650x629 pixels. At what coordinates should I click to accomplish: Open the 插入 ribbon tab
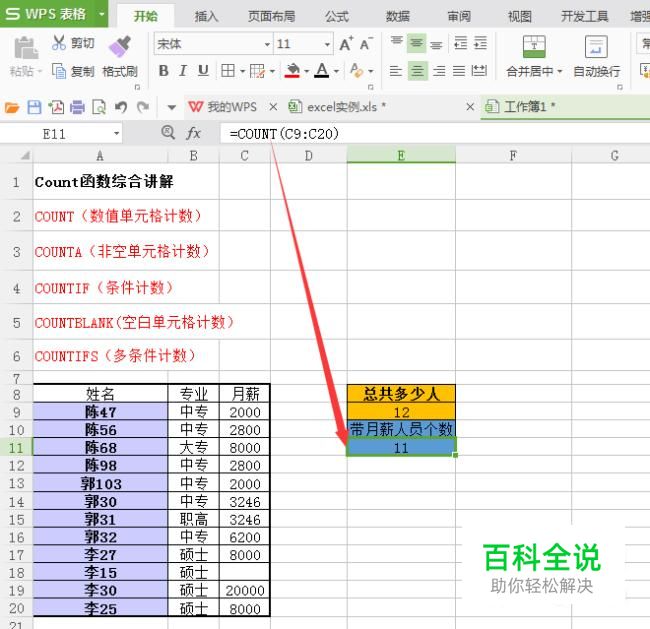pos(206,16)
